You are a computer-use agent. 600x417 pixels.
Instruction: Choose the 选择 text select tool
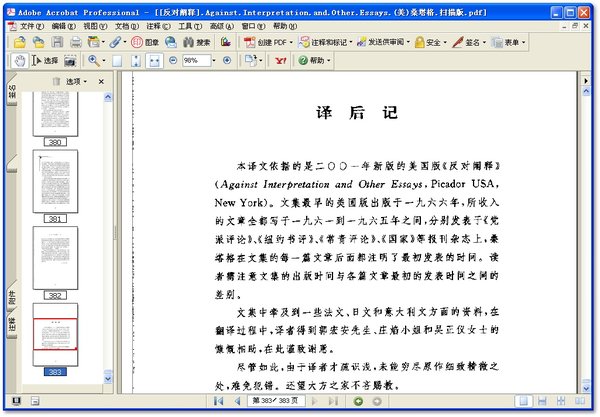click(45, 60)
